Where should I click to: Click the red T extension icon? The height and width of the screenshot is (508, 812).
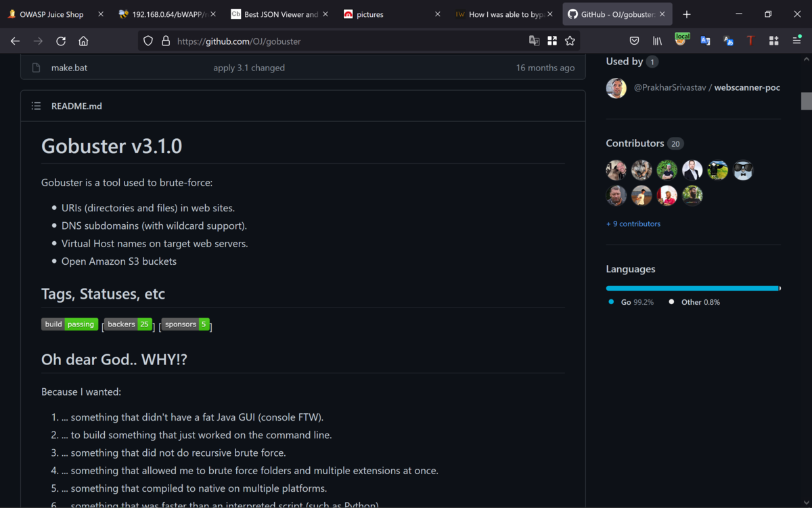pos(750,41)
